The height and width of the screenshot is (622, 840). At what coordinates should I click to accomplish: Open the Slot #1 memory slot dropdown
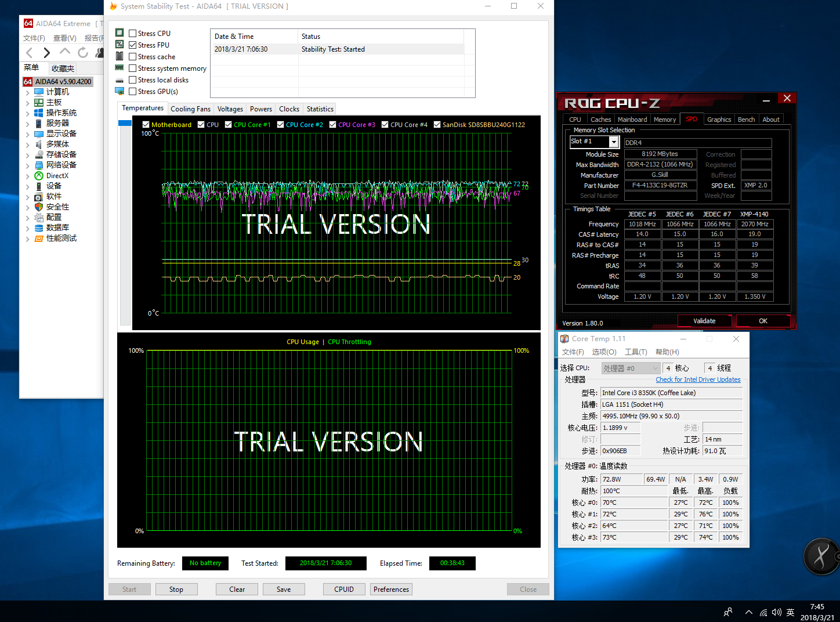(614, 142)
